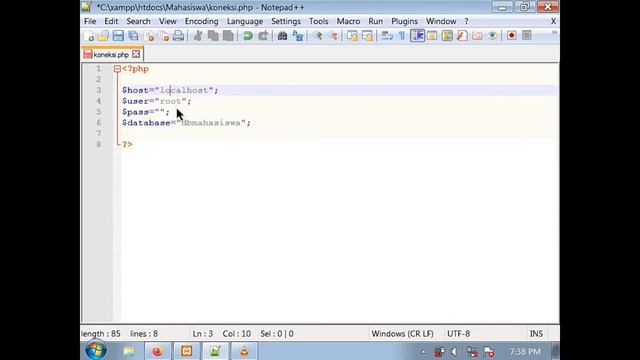The width and height of the screenshot is (640, 360).
Task: Click the Stop Recording toolbar icon
Action: [x=527, y=36]
